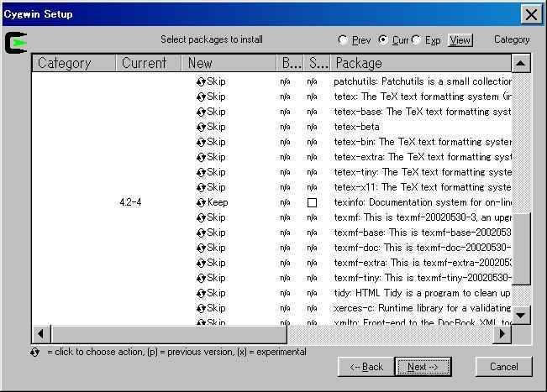
Task: Click the xerces-c: Runtime library package text
Action: pos(422,308)
